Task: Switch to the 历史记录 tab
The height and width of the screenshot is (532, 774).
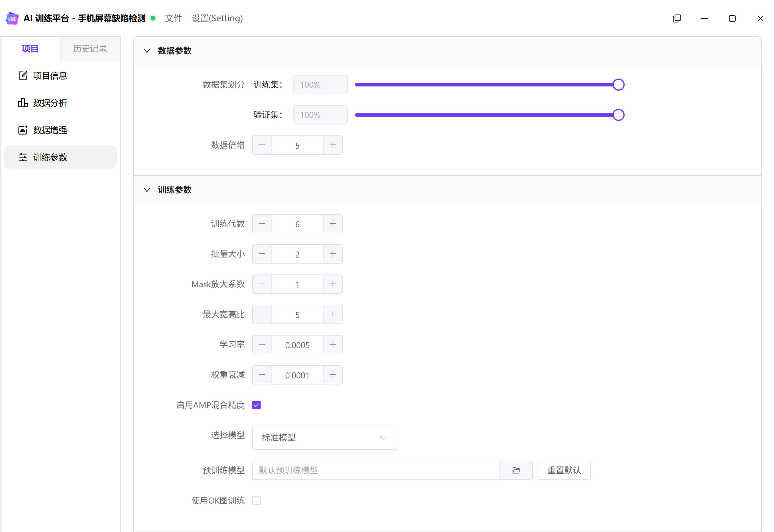Action: point(90,49)
